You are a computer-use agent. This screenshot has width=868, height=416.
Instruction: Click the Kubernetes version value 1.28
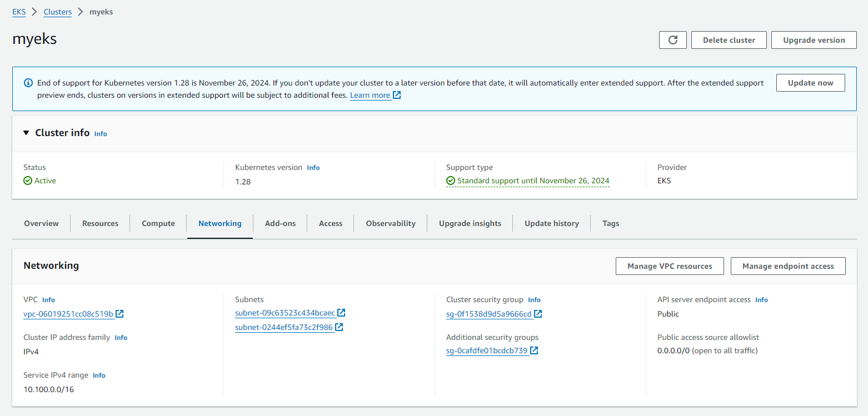click(243, 182)
